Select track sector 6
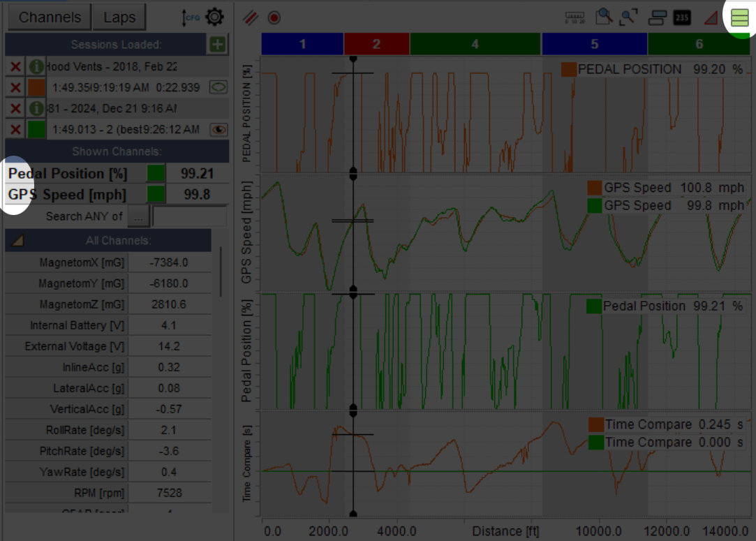756x541 pixels. (699, 44)
